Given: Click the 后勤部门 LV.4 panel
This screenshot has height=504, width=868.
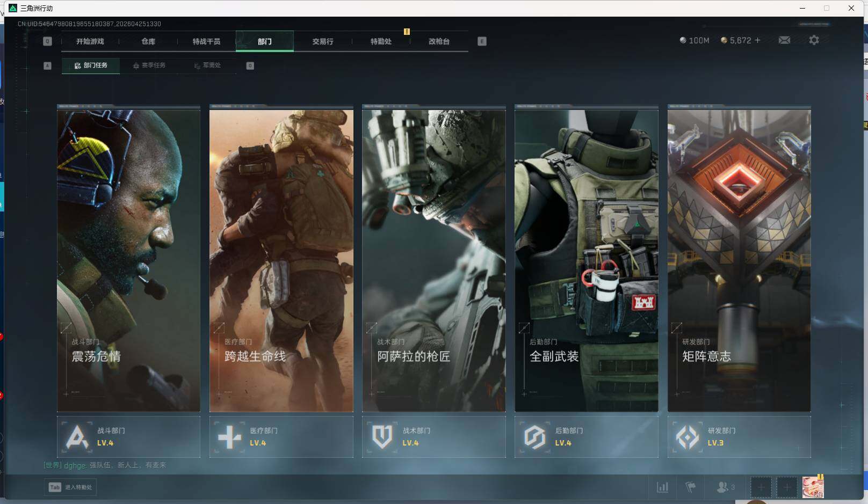Looking at the screenshot, I should point(587,437).
